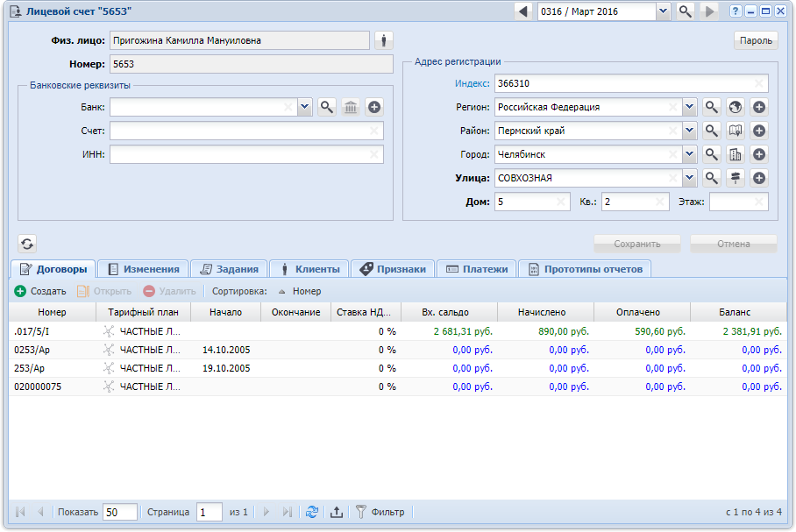796x532 pixels.
Task: Expand the Банк dropdown arrow
Action: click(x=304, y=107)
